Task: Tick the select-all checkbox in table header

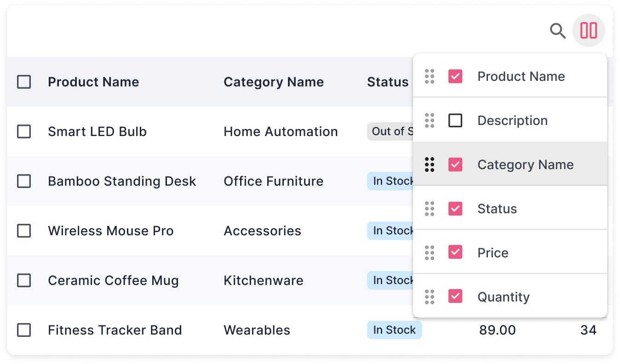Action: point(24,82)
